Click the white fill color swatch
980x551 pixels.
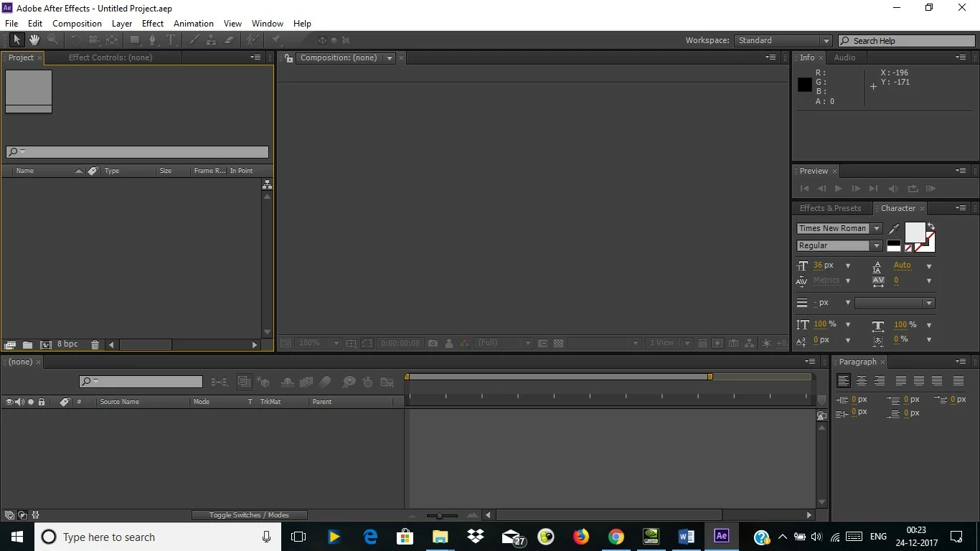click(x=915, y=232)
